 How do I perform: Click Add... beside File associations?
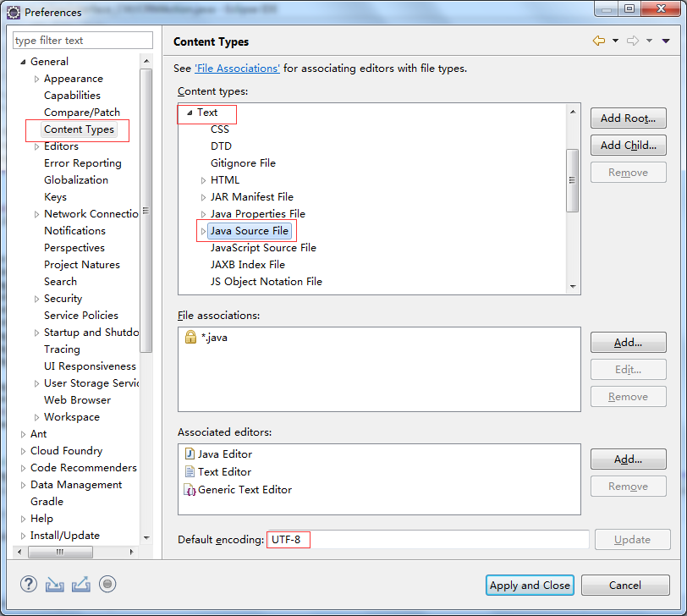tap(629, 342)
